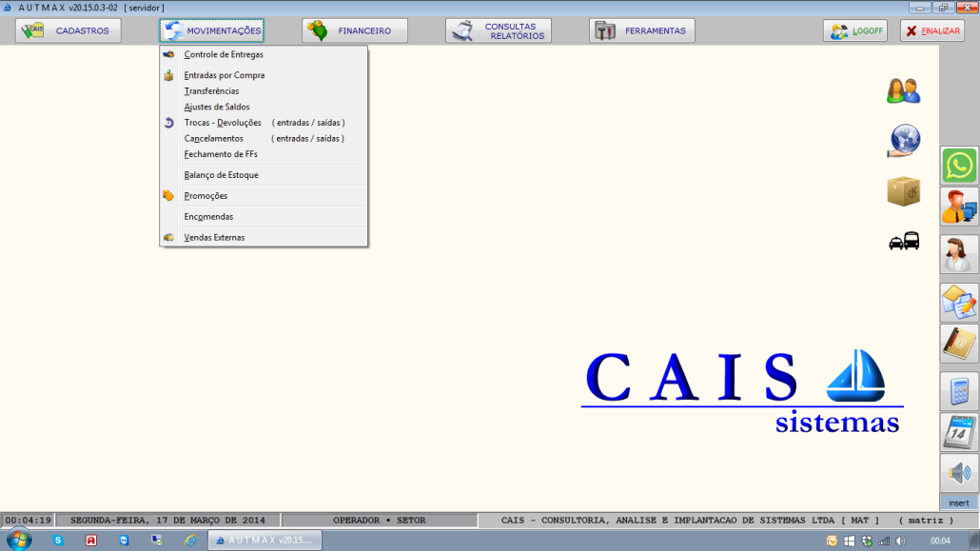Open the FERRAMENTAS button
The image size is (980, 551).
tap(642, 30)
